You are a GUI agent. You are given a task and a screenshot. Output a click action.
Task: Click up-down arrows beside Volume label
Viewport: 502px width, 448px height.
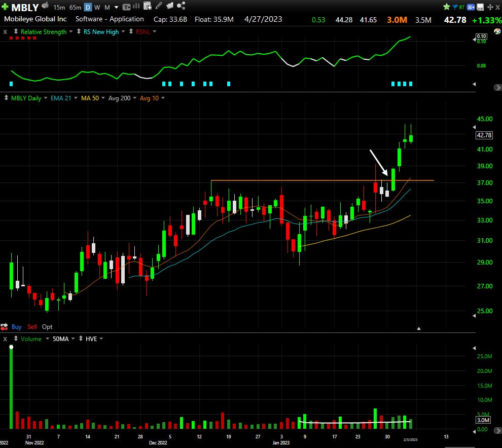[x=16, y=339]
